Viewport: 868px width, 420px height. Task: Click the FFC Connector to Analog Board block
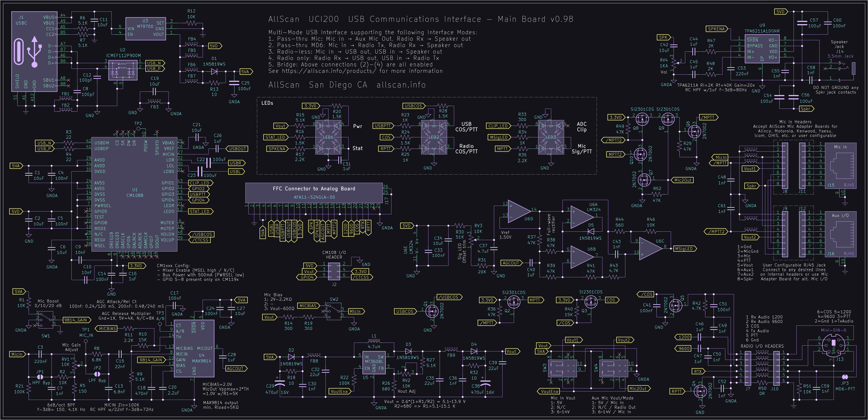(x=314, y=193)
